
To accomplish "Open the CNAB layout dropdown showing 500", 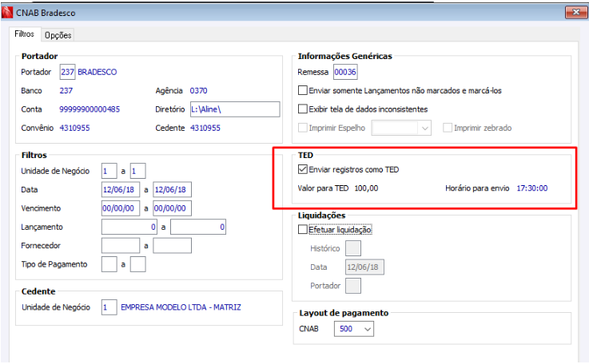I will (x=354, y=329).
